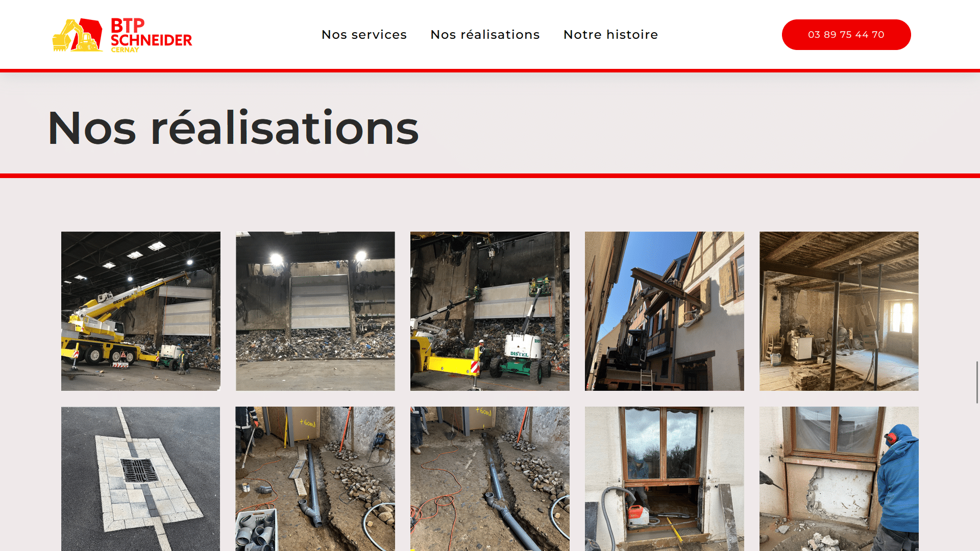The image size is (980, 551).
Task: Click the BTP SCHNEIDER Cernay logo text
Action: coord(151,35)
